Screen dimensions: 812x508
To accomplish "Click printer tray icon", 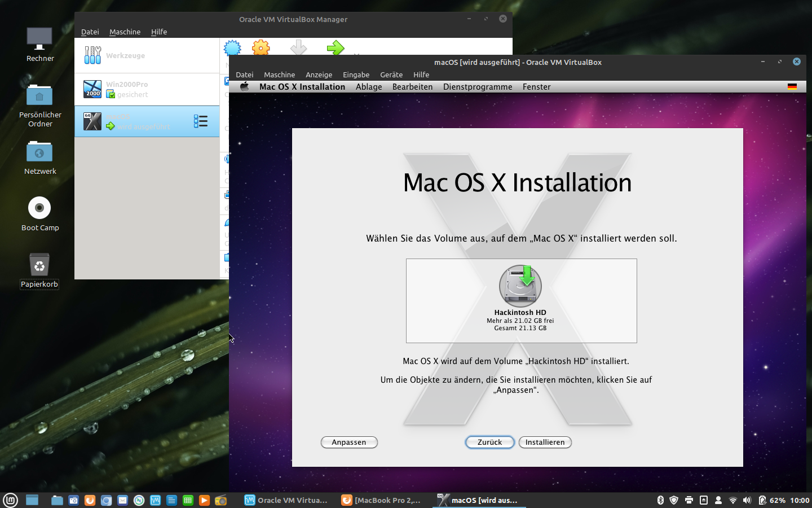I will 689,500.
